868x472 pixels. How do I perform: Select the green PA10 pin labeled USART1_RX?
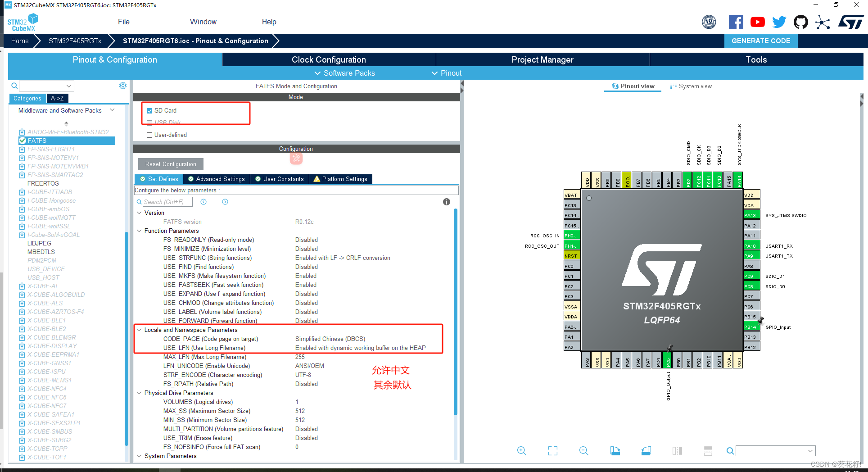(751, 245)
